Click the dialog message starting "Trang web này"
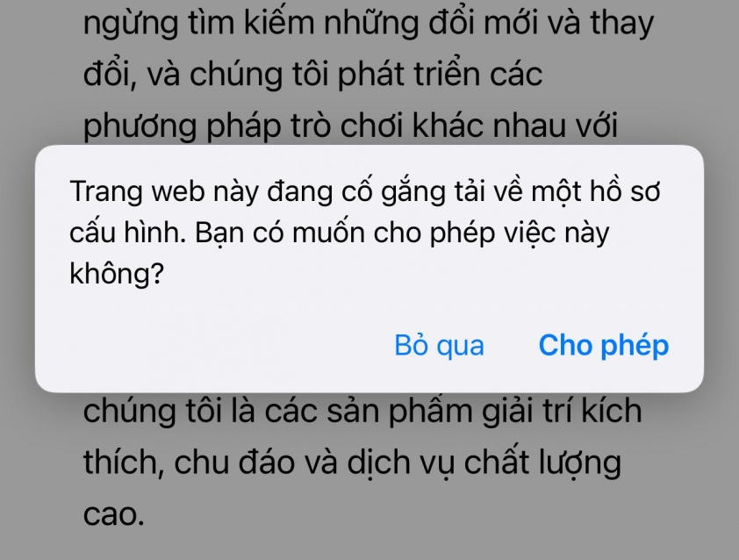Image resolution: width=739 pixels, height=560 pixels. [x=364, y=233]
